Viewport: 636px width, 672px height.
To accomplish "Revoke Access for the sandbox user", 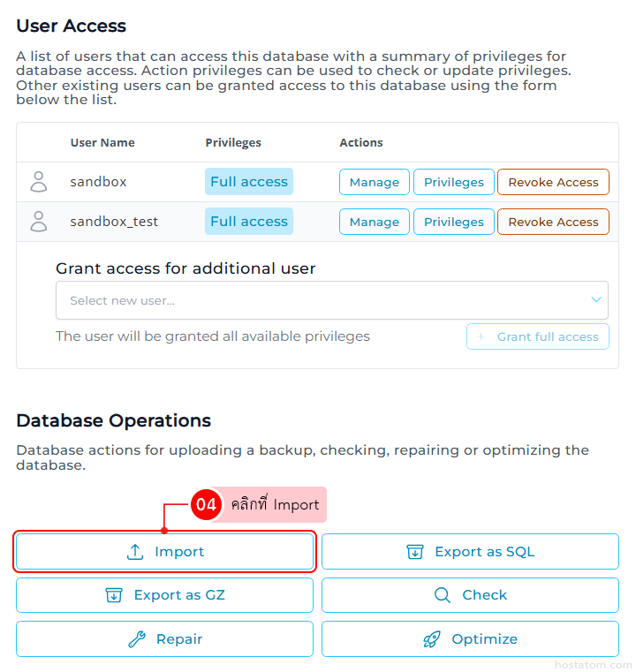I will tap(553, 182).
